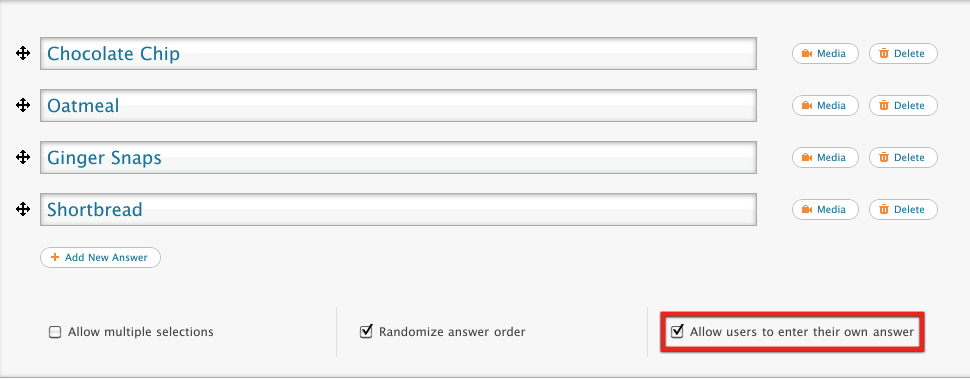Click the move handle beside Oatmeal

23,106
